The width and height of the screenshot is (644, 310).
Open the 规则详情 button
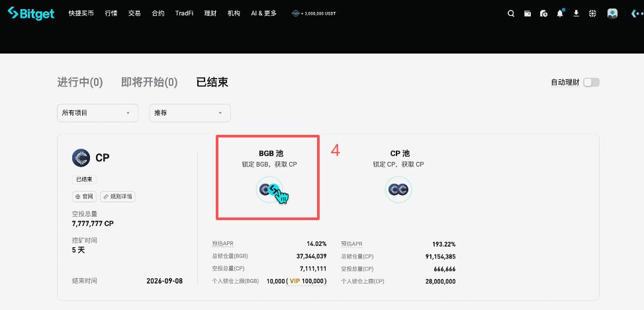(x=118, y=197)
